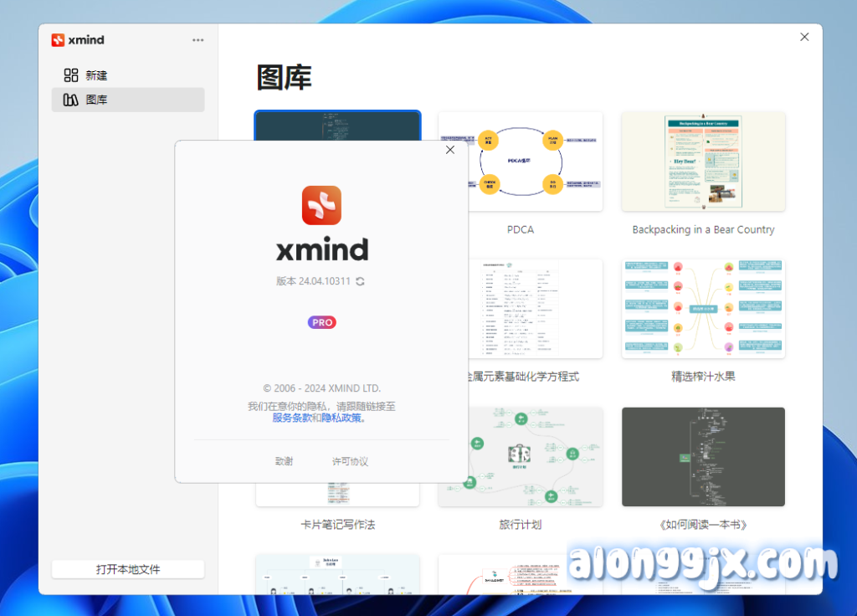Open the PDCA template thumbnail
Viewport: 857px width, 616px height.
520,162
